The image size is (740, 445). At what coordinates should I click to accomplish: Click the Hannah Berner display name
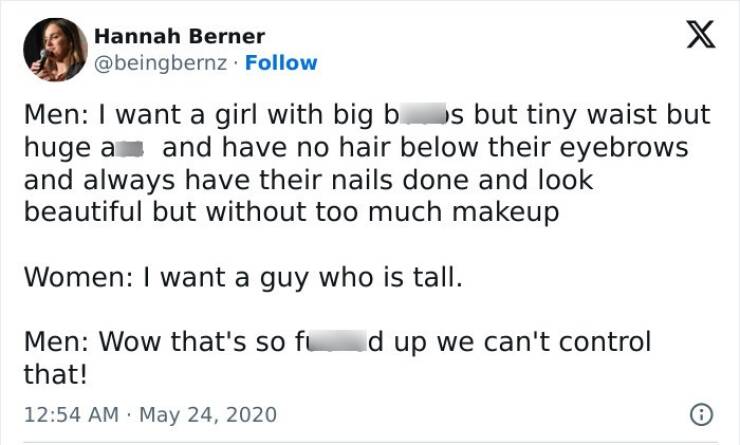(179, 37)
